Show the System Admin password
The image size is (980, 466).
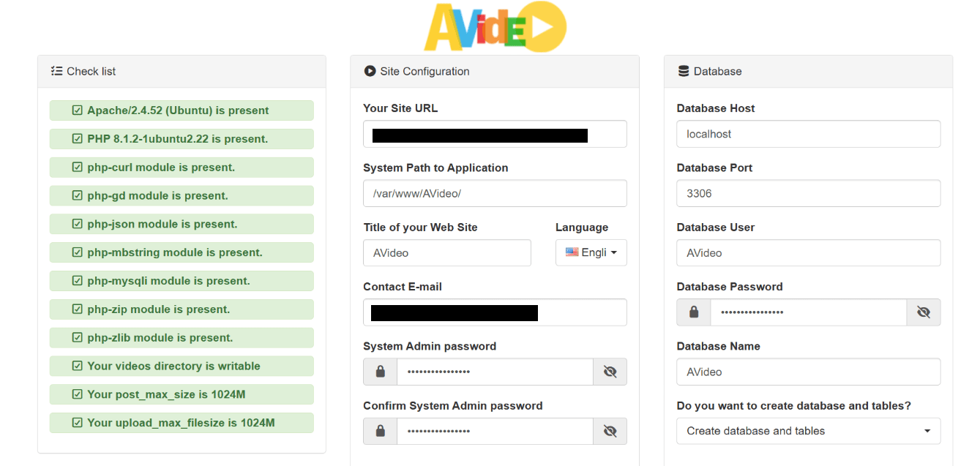pyautogui.click(x=610, y=372)
